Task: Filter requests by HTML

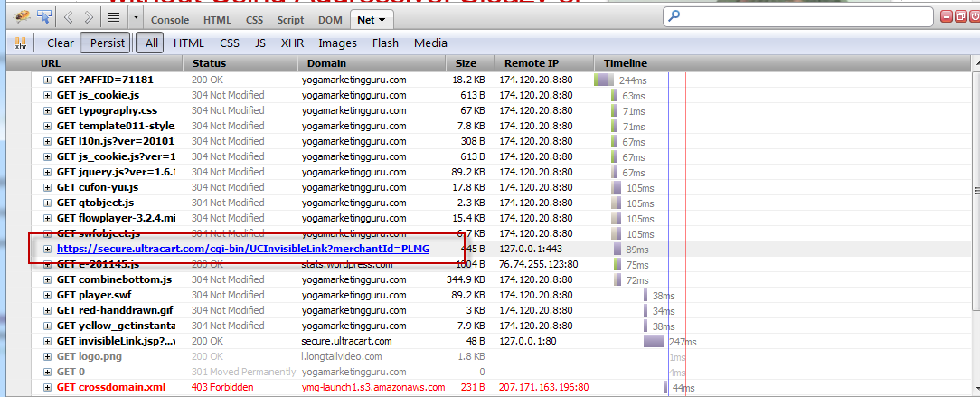Action: click(189, 43)
